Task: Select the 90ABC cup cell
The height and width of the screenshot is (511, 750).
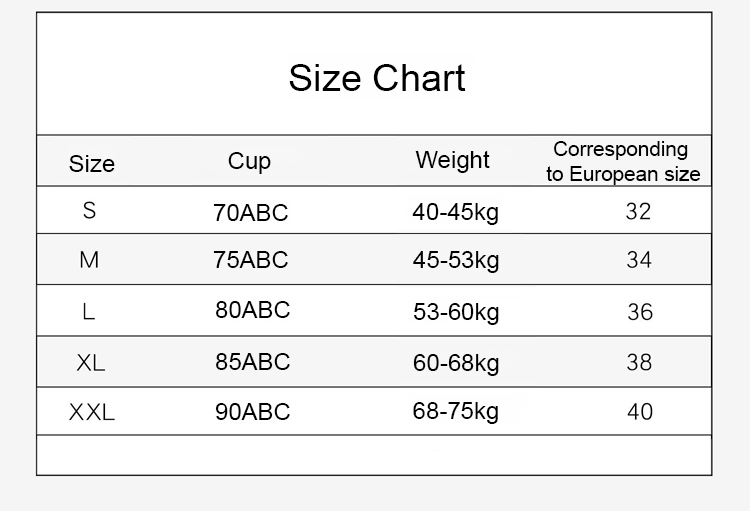Action: coord(252,412)
